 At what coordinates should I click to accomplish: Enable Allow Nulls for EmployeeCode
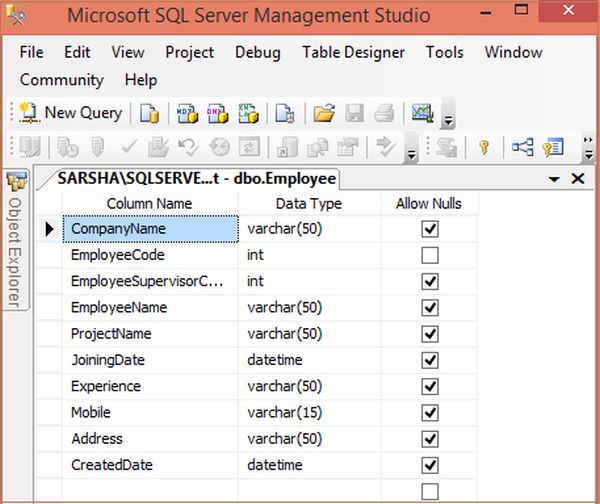429,256
